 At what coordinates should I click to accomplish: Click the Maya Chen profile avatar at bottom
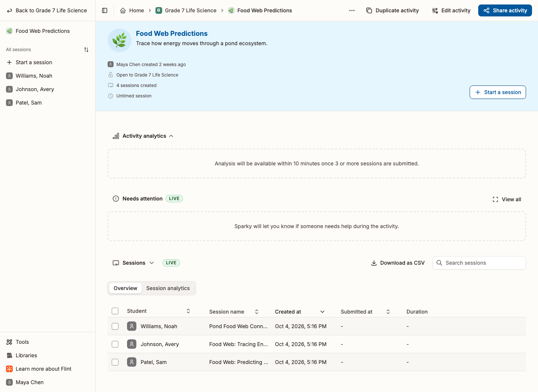click(x=9, y=382)
